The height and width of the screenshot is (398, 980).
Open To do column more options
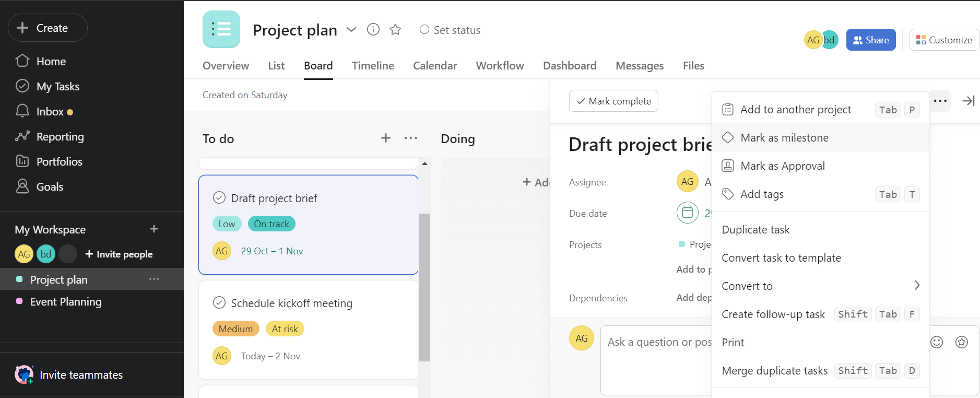coord(411,138)
